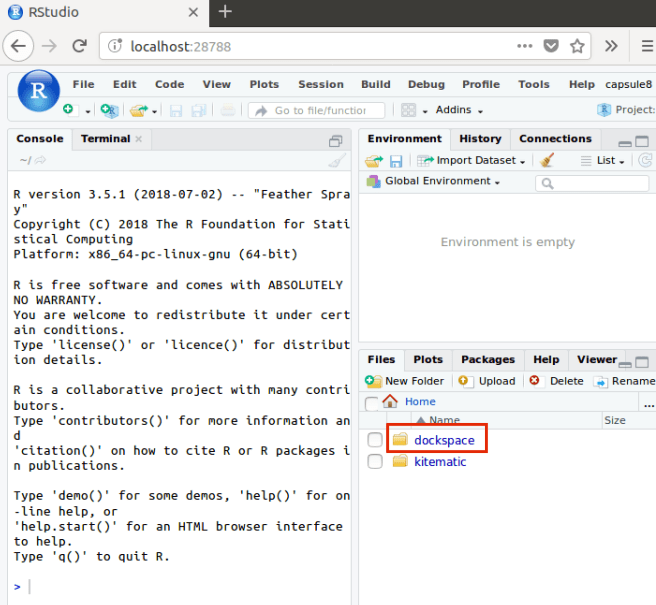Check the dockspace folder checkbox
The height and width of the screenshot is (605, 656).
(x=375, y=440)
